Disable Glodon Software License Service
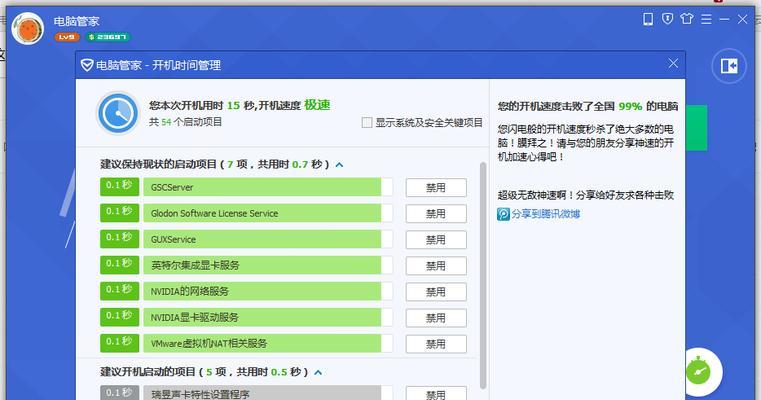Screen dimensions: 761x400 pos(436,214)
